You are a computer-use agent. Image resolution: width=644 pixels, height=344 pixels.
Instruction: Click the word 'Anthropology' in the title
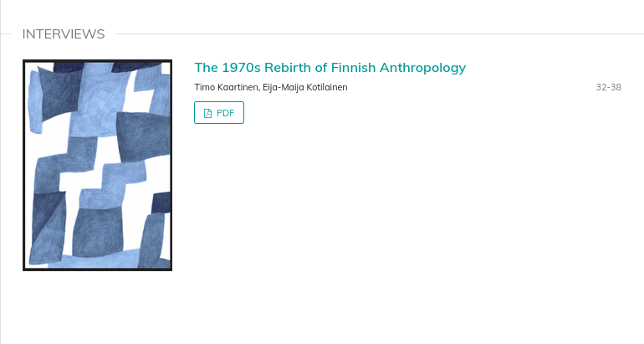point(422,68)
